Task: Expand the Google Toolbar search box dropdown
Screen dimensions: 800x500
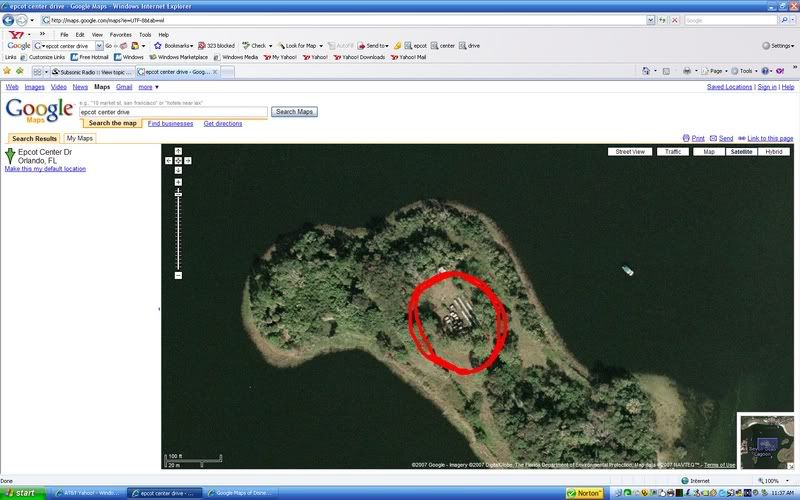Action: coord(99,46)
